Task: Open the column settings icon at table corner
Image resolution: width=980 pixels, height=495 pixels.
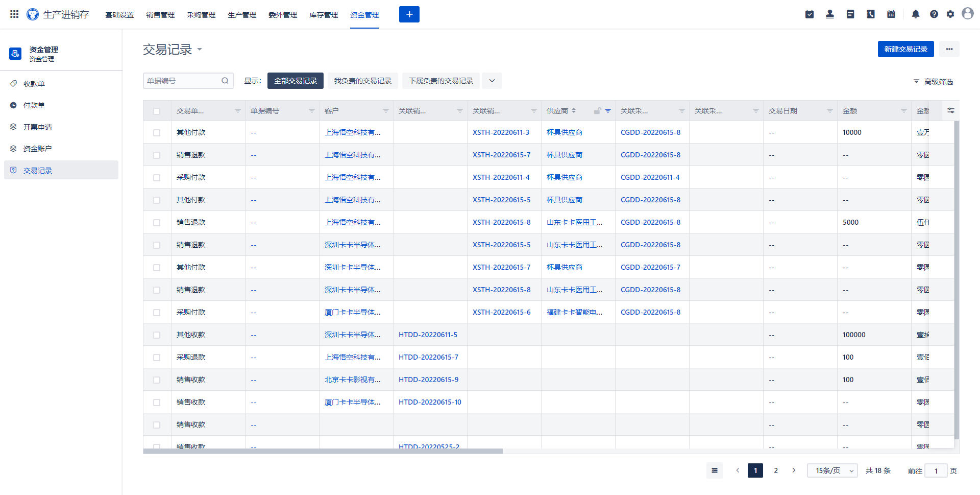Action: pyautogui.click(x=951, y=110)
